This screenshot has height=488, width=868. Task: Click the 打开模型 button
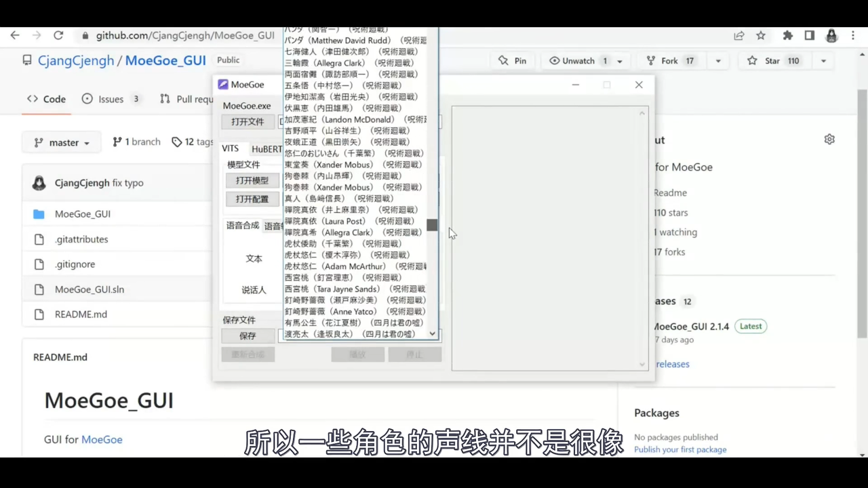tap(252, 180)
